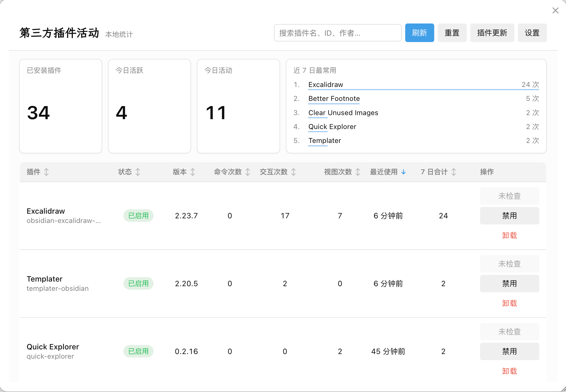Sort table by 7 日合计 column
Image resolution: width=566 pixels, height=392 pixels.
439,172
